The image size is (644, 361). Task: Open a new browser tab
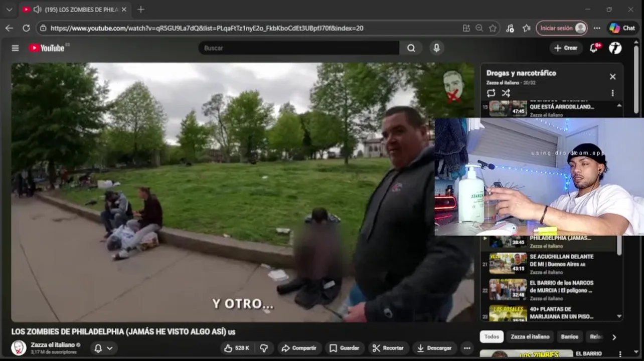point(141,10)
